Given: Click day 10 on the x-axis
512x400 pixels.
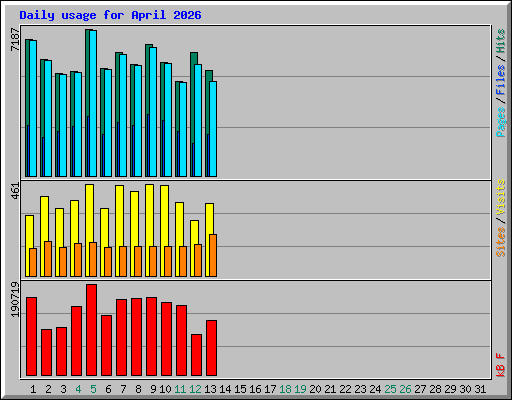Looking at the screenshot, I should coord(165,389).
